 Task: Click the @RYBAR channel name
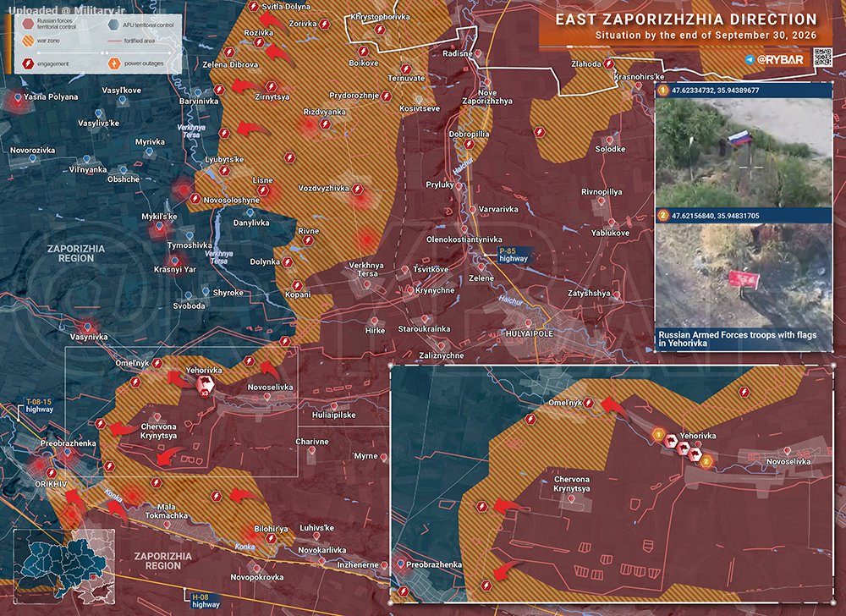tap(780, 59)
